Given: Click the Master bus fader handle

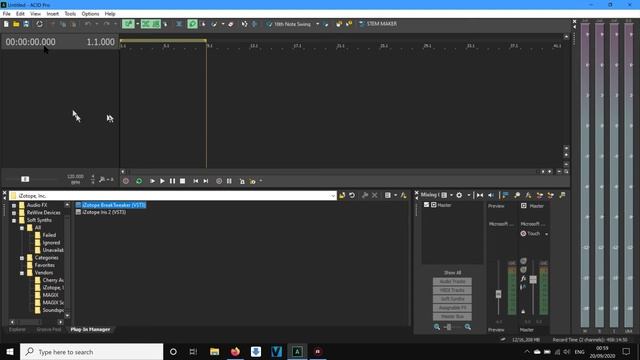Looking at the screenshot, I should coord(533,280).
